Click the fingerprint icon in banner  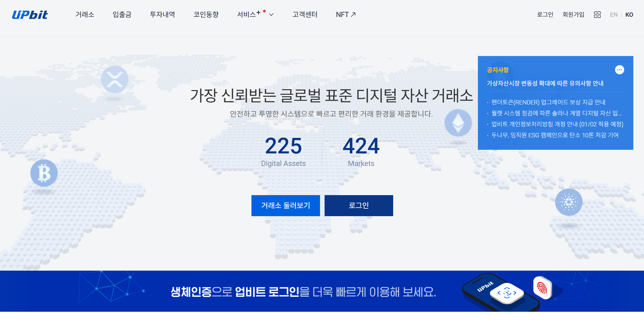click(x=542, y=288)
